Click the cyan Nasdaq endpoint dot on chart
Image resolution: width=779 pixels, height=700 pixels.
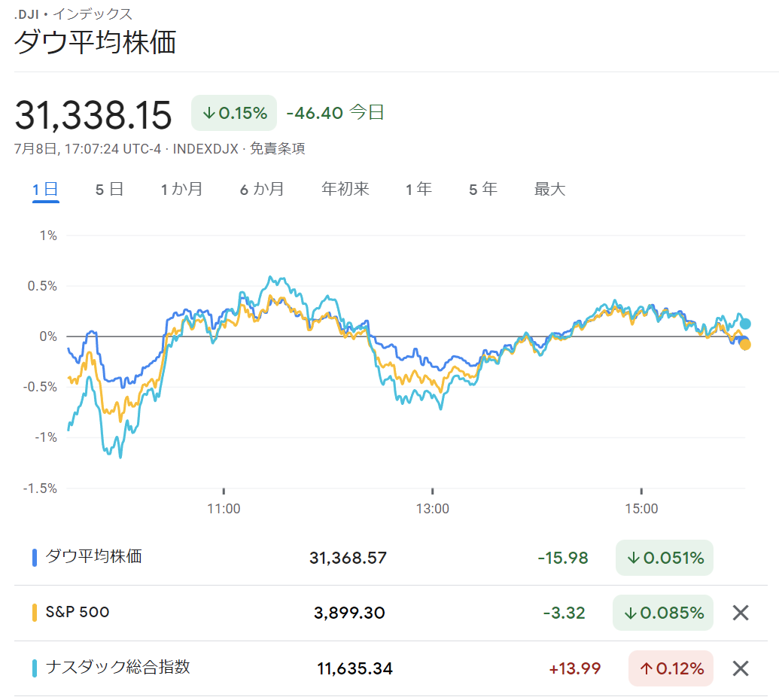click(745, 324)
